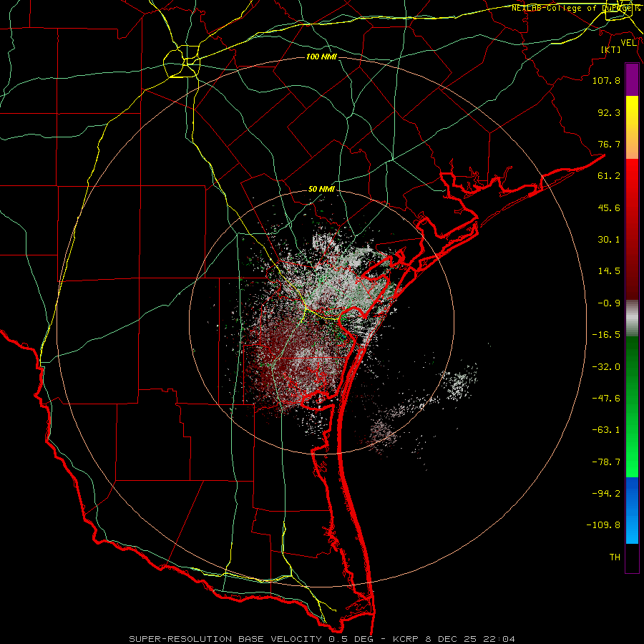644x644 pixels.
Task: Click the 100 NMI range ring label
Action: (x=321, y=57)
